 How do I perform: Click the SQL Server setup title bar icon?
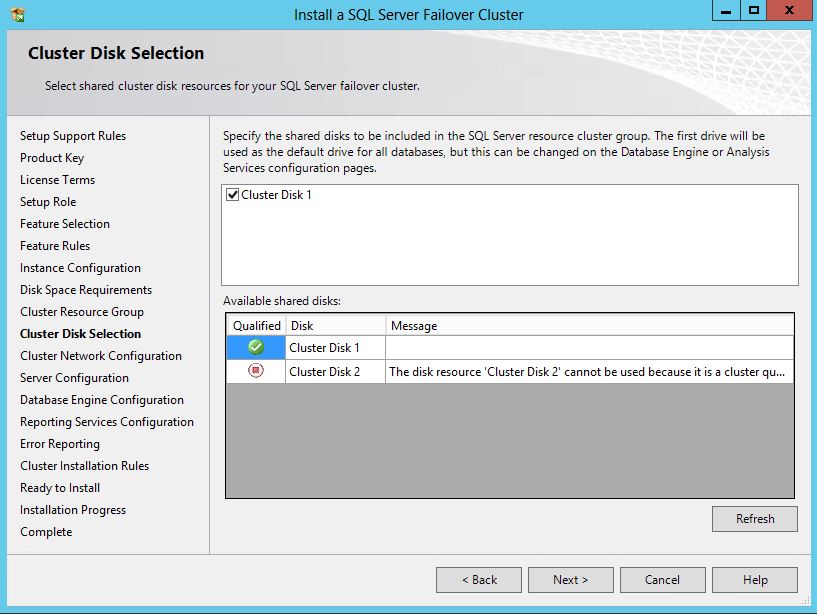pyautogui.click(x=18, y=15)
